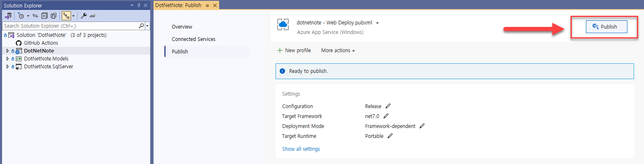Toggle Preview Selected Items icon
644x164 pixels.
tap(93, 16)
